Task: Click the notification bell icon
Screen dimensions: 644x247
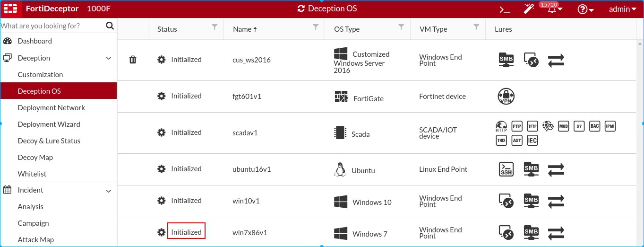Action: pos(552,9)
